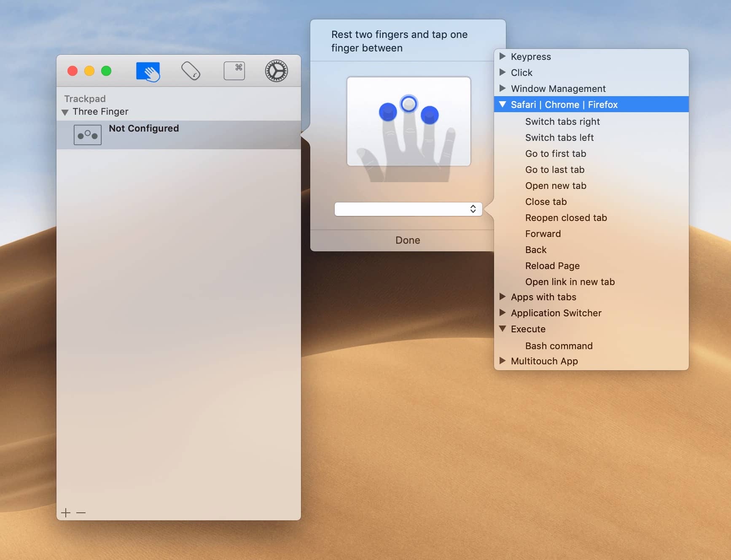Select the Keypress category label
731x560 pixels.
(x=531, y=57)
